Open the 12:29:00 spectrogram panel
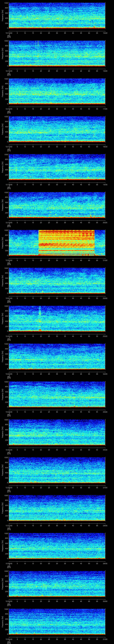Viewport: 114px width, 644px height. [57, 584]
